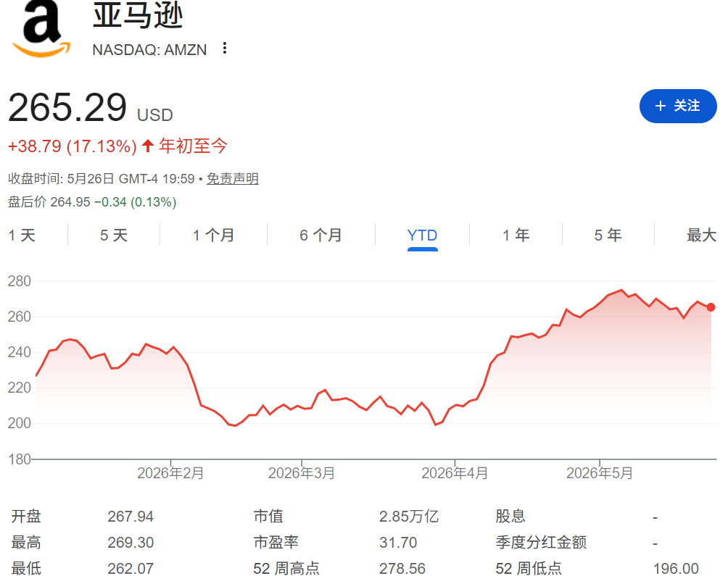The height and width of the screenshot is (576, 728).
Task: Open the 免责声明 disclaimer link
Action: (x=233, y=178)
